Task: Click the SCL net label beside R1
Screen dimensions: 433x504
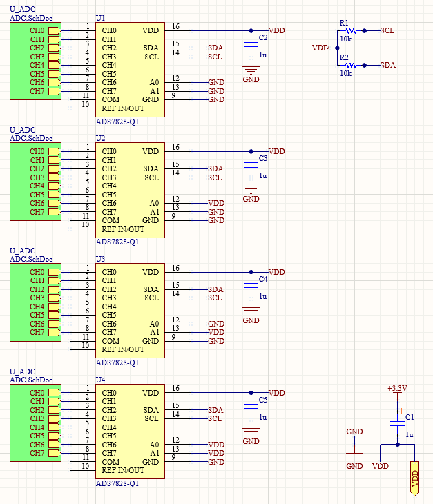Action: click(x=387, y=31)
